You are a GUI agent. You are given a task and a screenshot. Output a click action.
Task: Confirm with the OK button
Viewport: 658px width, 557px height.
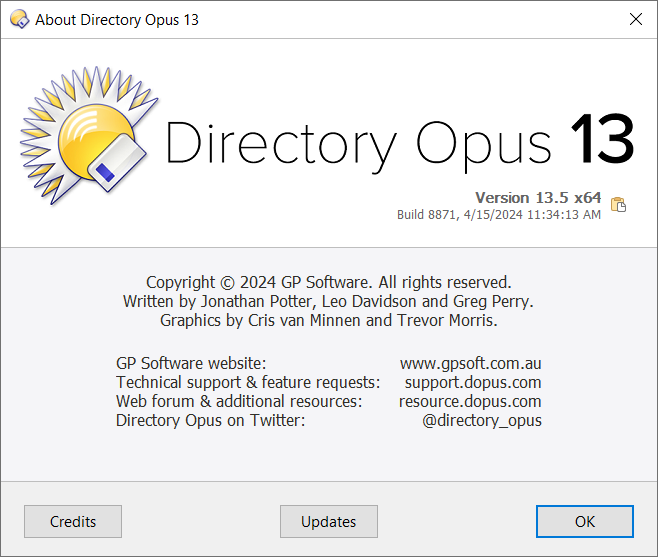pos(585,521)
